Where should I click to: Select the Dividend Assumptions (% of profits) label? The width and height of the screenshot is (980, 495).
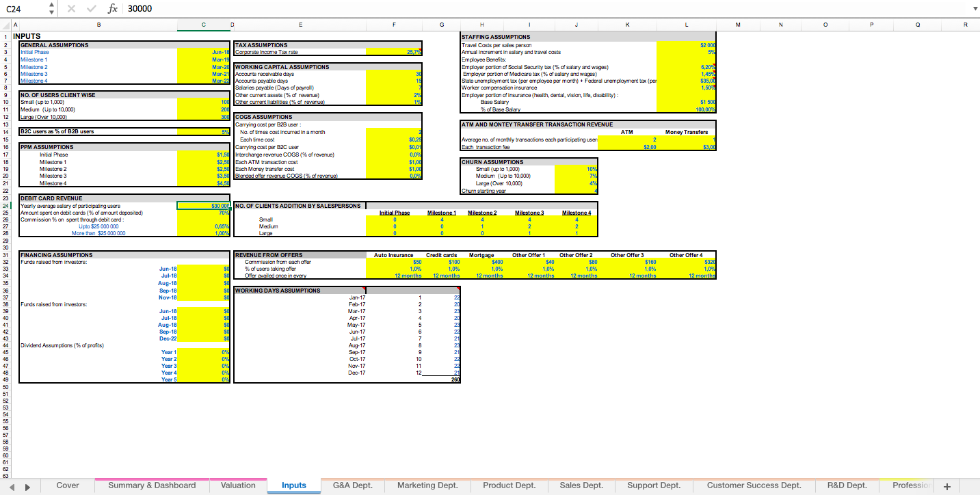tap(62, 345)
